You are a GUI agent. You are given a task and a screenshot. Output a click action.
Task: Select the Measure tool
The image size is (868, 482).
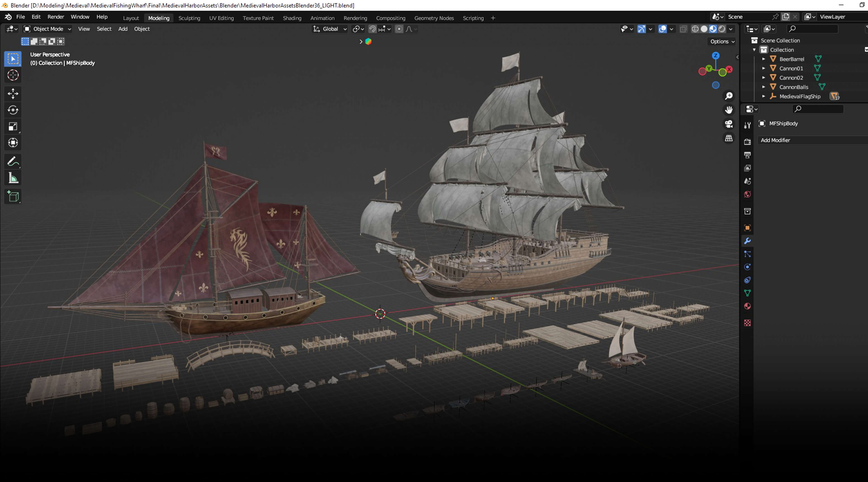pyautogui.click(x=13, y=178)
